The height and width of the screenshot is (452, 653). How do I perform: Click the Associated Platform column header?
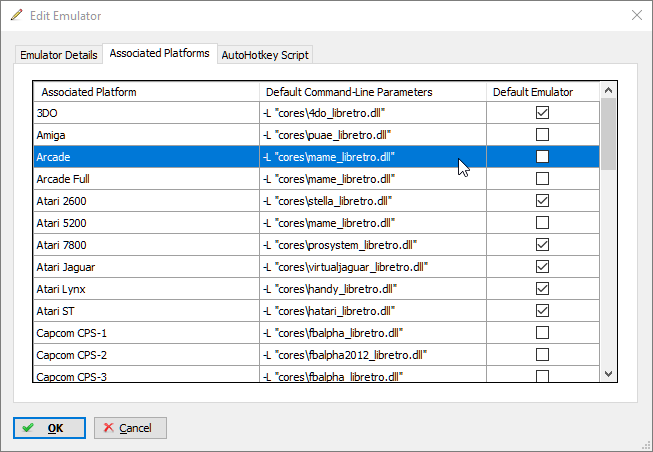pyautogui.click(x=147, y=92)
